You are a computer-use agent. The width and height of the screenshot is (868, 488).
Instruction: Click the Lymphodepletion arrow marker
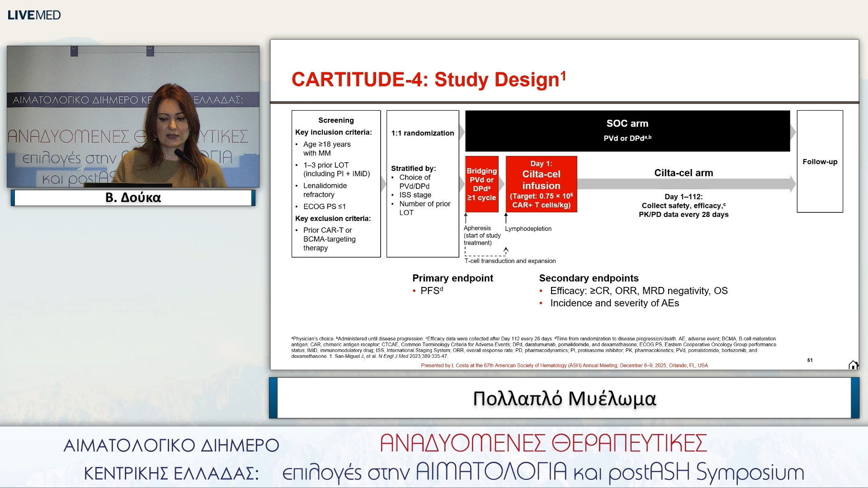coord(506,218)
